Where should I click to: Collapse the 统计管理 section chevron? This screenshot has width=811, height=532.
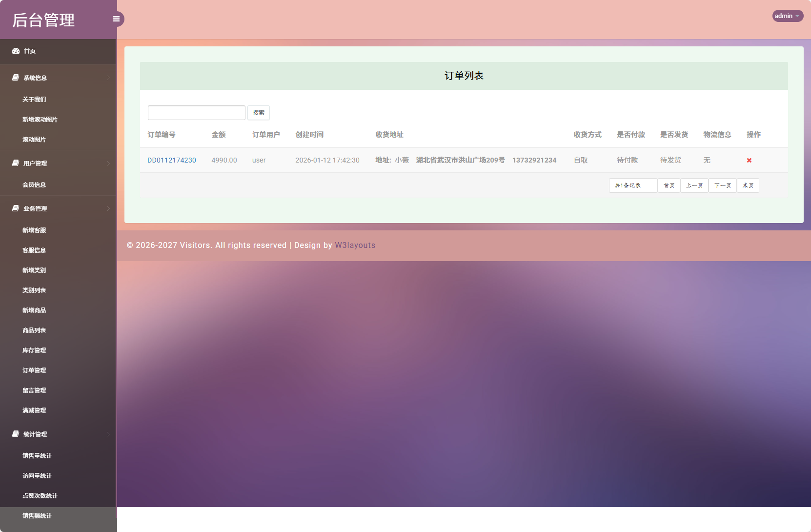click(108, 434)
